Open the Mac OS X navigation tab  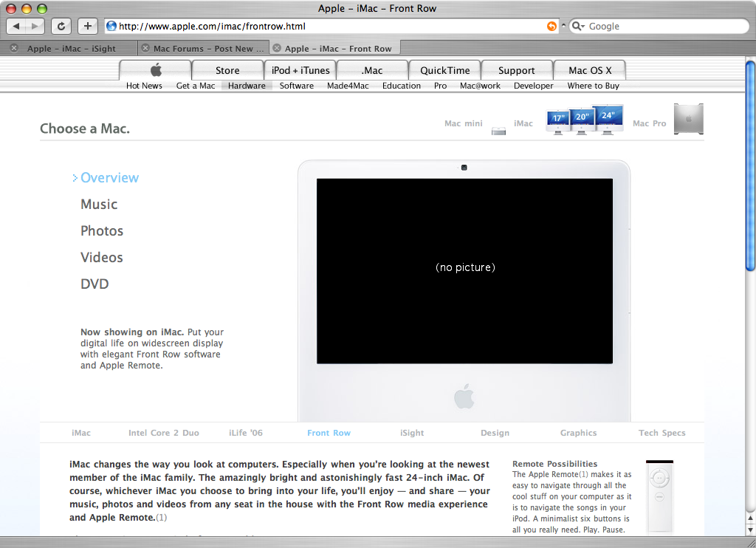click(x=590, y=70)
